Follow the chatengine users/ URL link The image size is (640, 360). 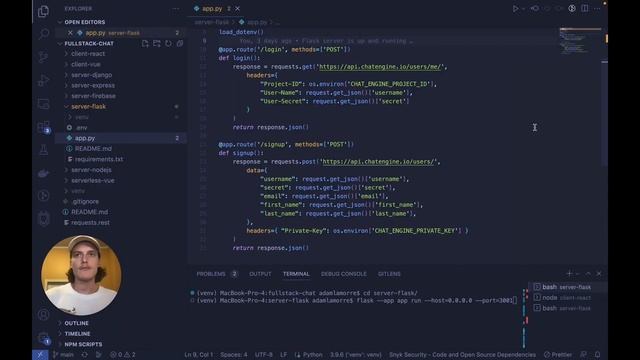pos(378,162)
